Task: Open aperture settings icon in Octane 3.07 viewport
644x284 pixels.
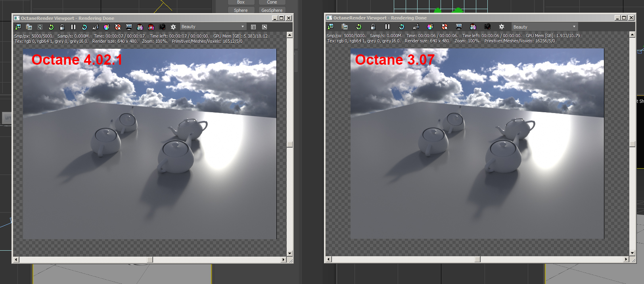Action: pos(502,27)
